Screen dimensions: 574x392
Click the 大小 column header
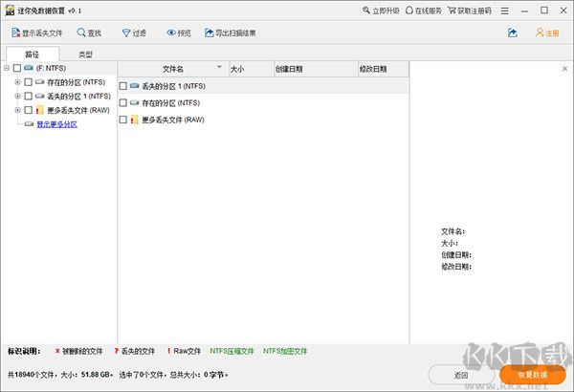(x=252, y=69)
